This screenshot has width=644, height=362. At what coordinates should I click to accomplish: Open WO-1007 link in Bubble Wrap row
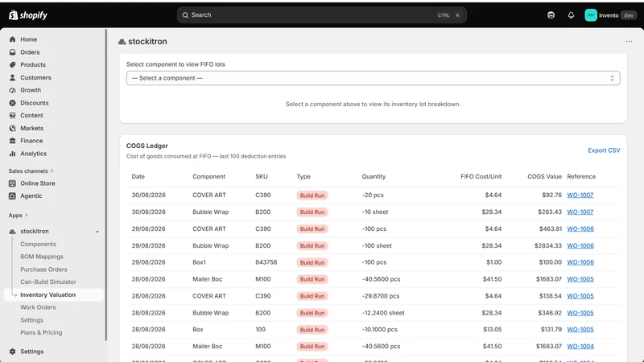[x=580, y=212]
